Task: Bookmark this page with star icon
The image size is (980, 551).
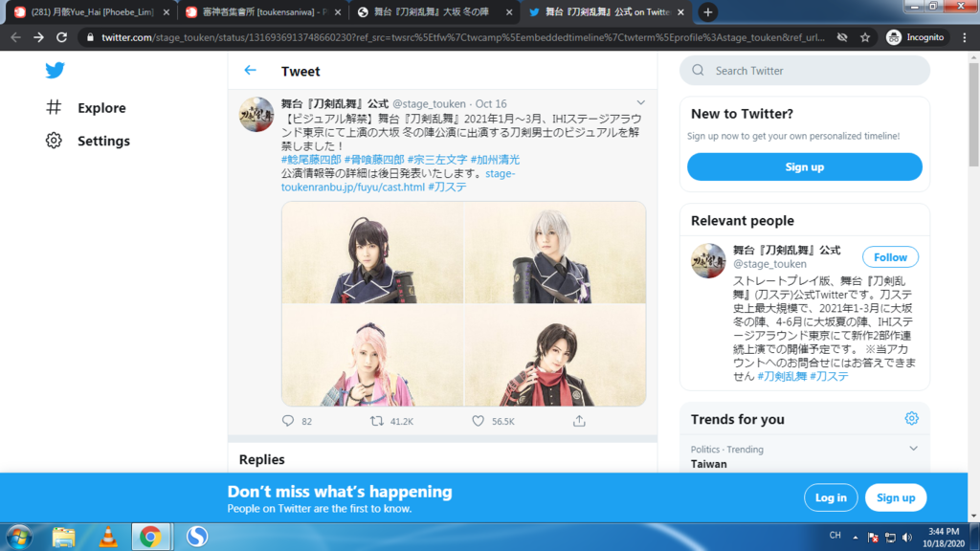Action: pyautogui.click(x=865, y=37)
